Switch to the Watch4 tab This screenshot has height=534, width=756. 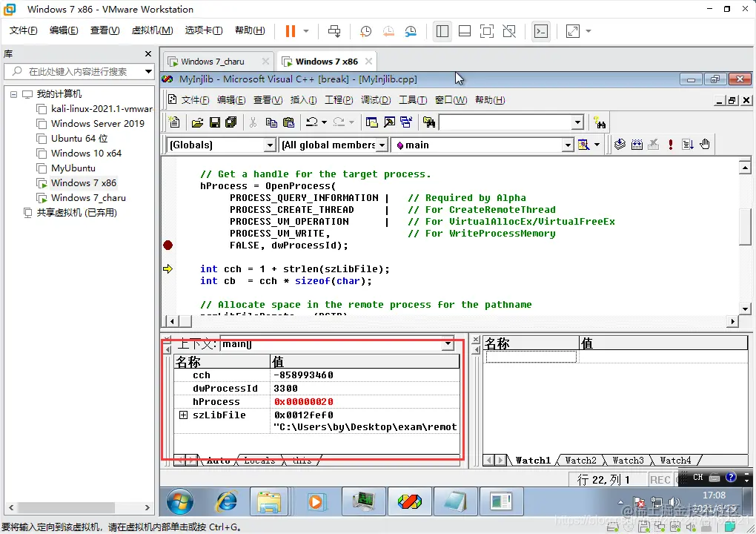675,460
